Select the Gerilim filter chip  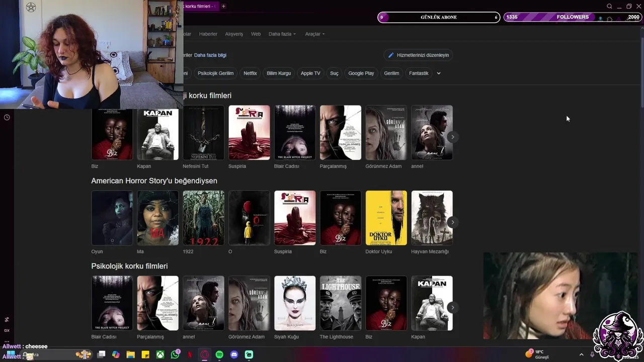tap(391, 73)
